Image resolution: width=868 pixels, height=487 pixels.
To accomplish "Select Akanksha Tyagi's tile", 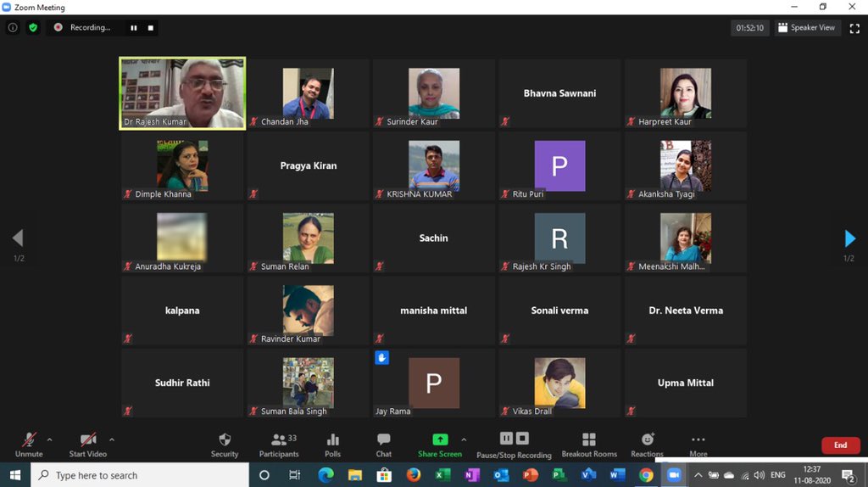I will 685,165.
